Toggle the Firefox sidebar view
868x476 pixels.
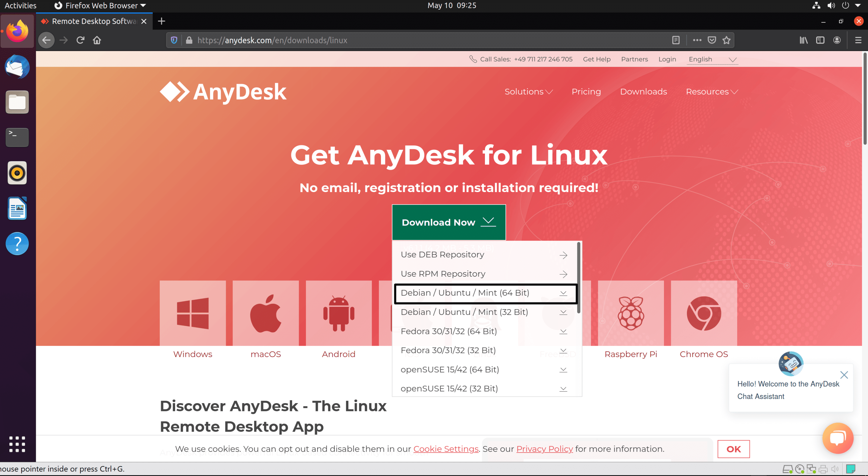pos(820,40)
